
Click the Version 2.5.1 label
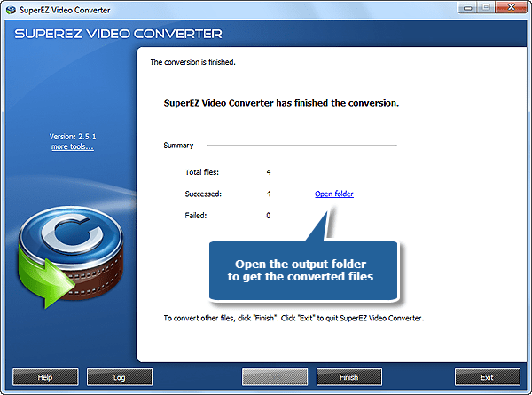(x=72, y=137)
